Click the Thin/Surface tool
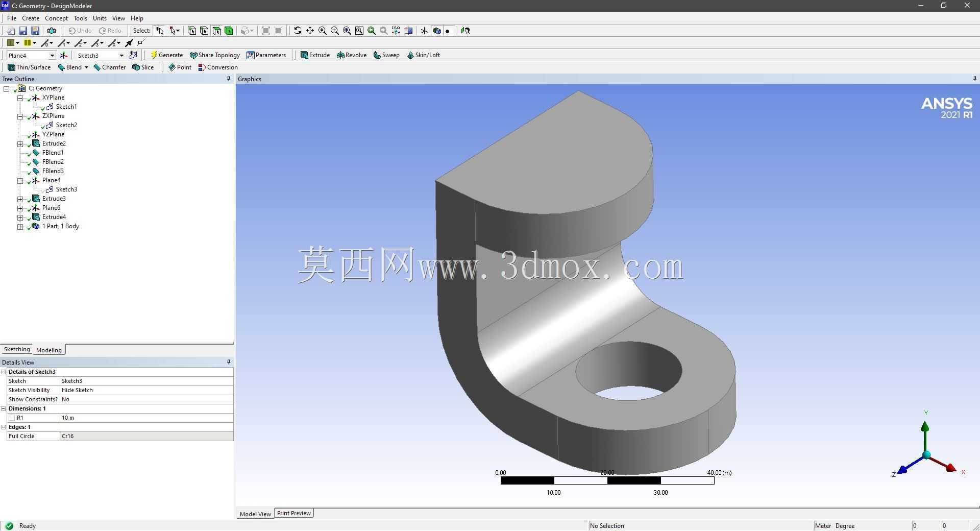 29,67
